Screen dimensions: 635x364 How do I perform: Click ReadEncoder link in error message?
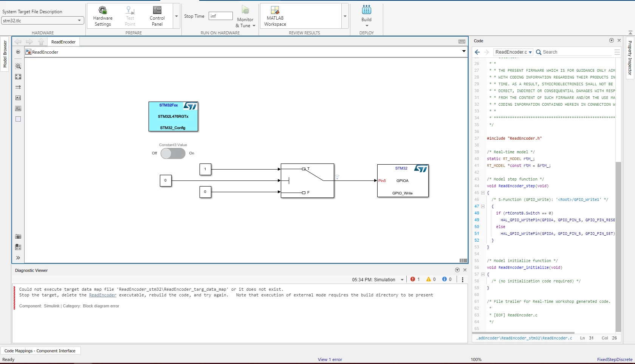(x=103, y=295)
